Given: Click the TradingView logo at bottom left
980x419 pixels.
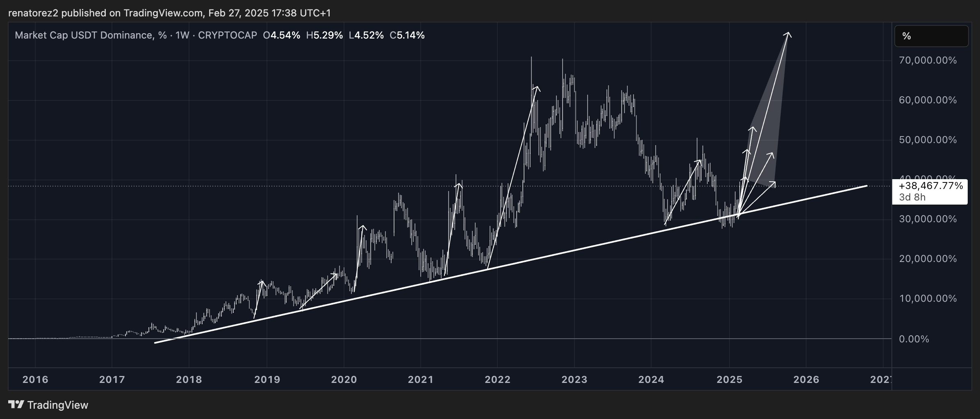Looking at the screenshot, I should coord(48,405).
